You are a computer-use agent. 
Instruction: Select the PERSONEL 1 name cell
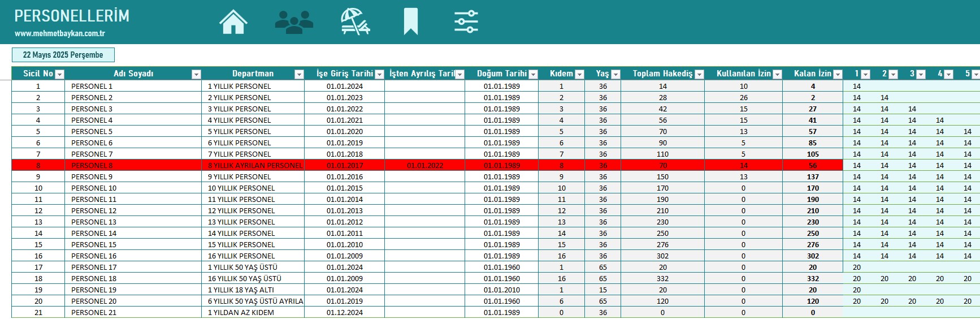133,86
